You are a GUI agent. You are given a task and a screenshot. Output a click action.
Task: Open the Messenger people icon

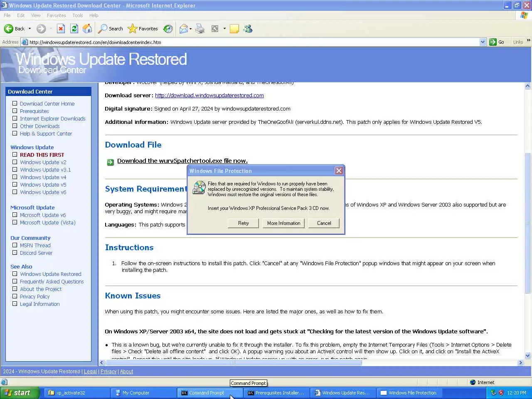pyautogui.click(x=248, y=29)
